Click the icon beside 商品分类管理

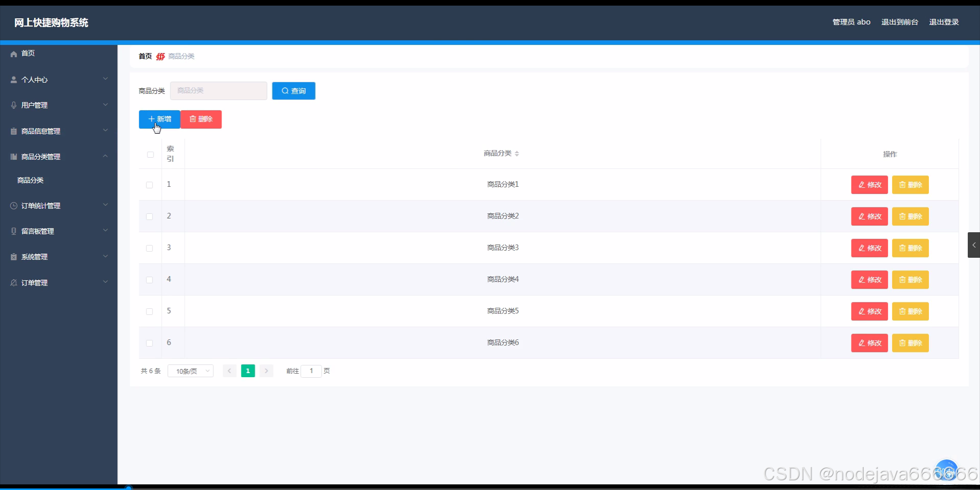(x=14, y=157)
